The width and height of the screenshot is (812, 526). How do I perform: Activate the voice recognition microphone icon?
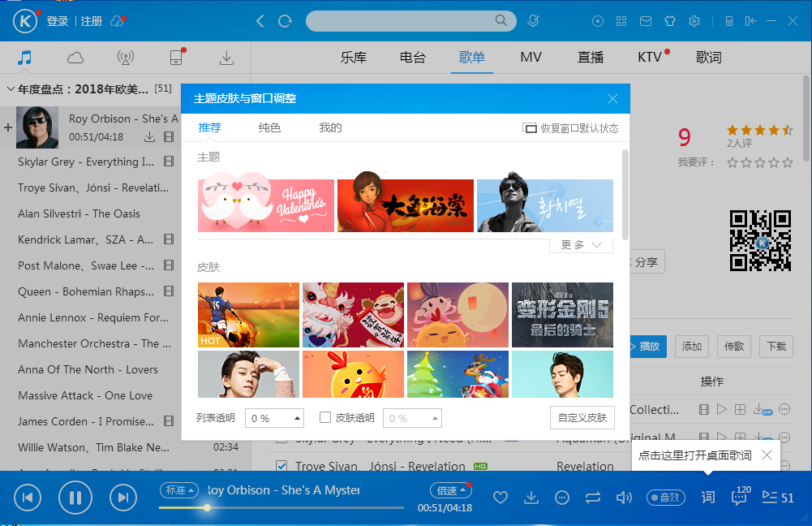tap(533, 21)
